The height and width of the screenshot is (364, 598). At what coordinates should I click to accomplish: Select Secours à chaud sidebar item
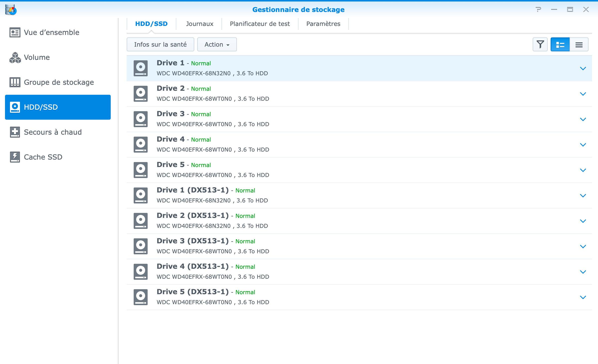click(x=53, y=132)
